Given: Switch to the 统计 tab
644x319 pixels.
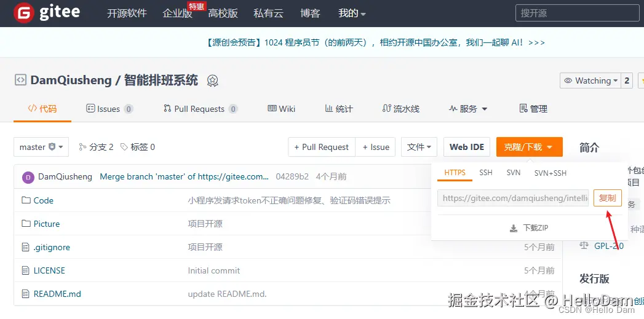Looking at the screenshot, I should [x=339, y=109].
